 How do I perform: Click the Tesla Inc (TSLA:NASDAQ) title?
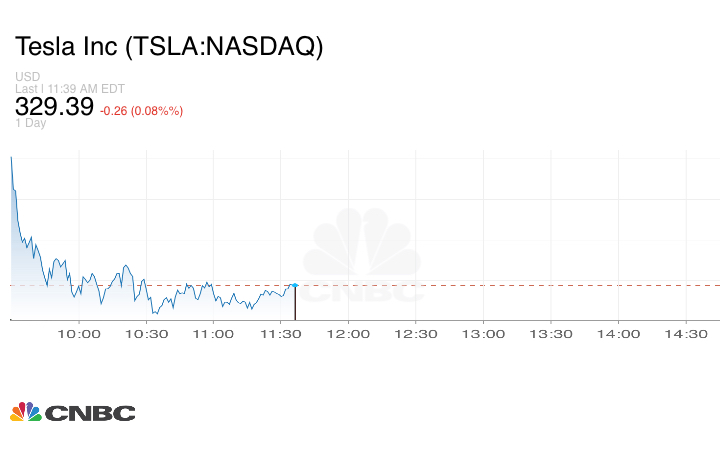pos(168,47)
